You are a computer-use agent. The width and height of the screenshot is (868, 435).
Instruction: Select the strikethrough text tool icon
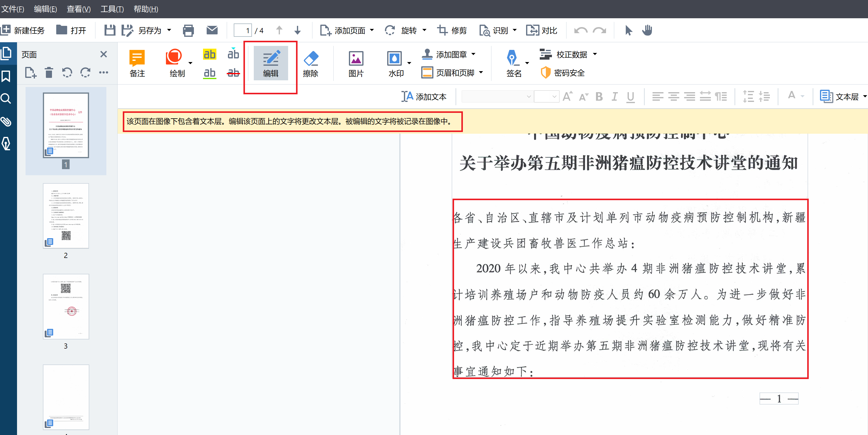tap(233, 72)
